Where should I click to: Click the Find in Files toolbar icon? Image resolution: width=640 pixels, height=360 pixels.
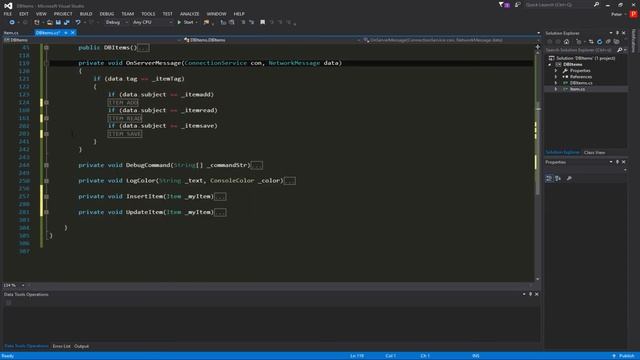point(207,22)
